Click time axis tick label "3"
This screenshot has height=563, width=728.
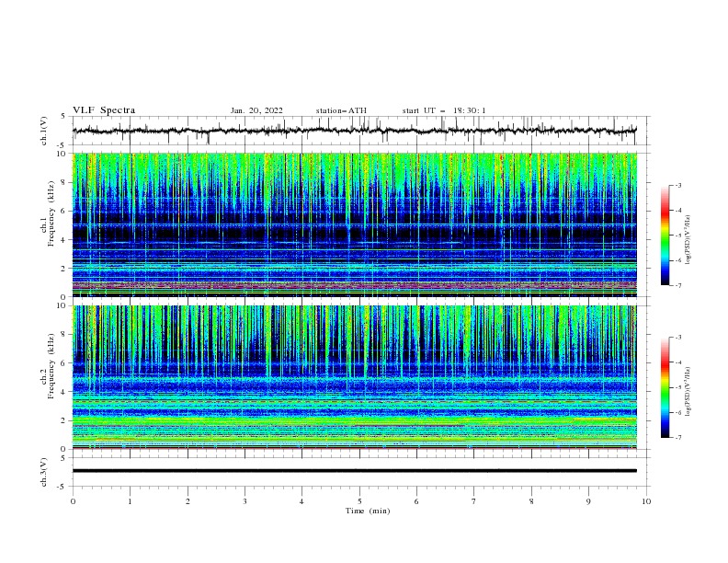pos(245,501)
